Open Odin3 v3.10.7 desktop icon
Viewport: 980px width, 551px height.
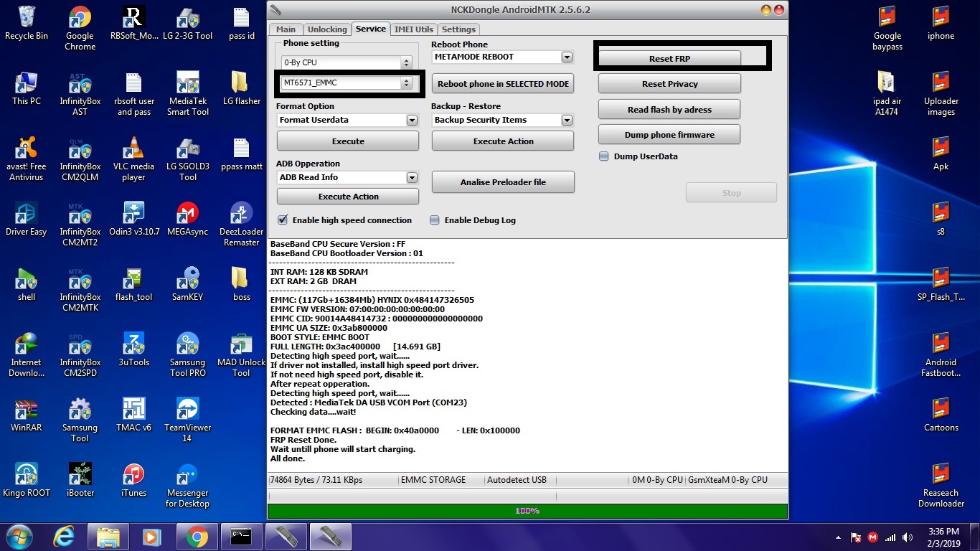click(133, 218)
